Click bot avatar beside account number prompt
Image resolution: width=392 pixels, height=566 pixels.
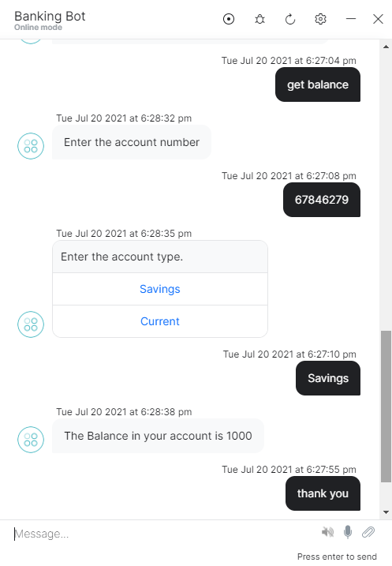[x=31, y=146]
